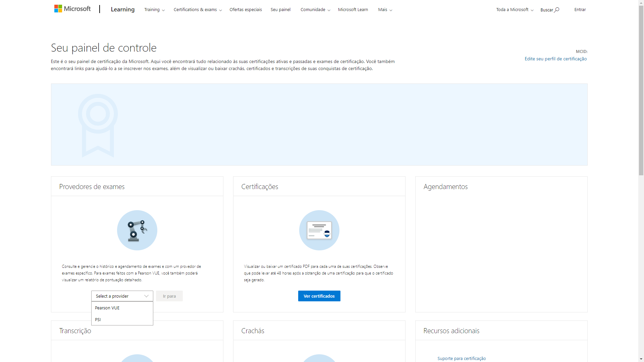Choose PSI from provider list
The height and width of the screenshot is (362, 644).
122,319
